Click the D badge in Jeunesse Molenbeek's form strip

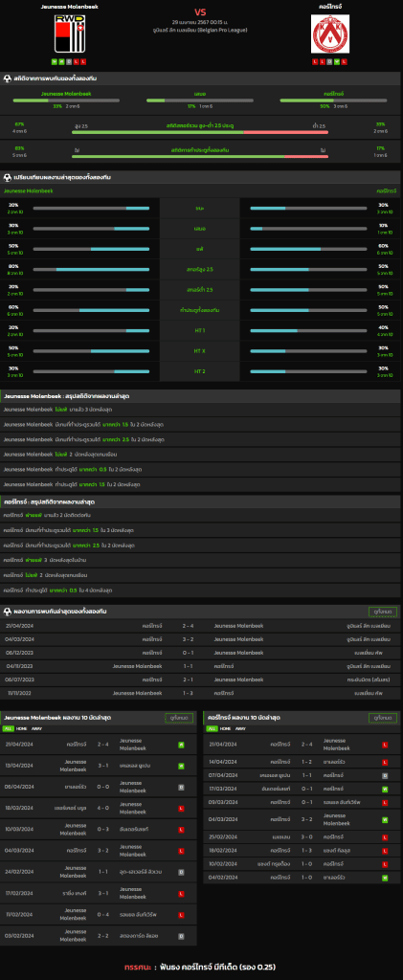tap(69, 61)
